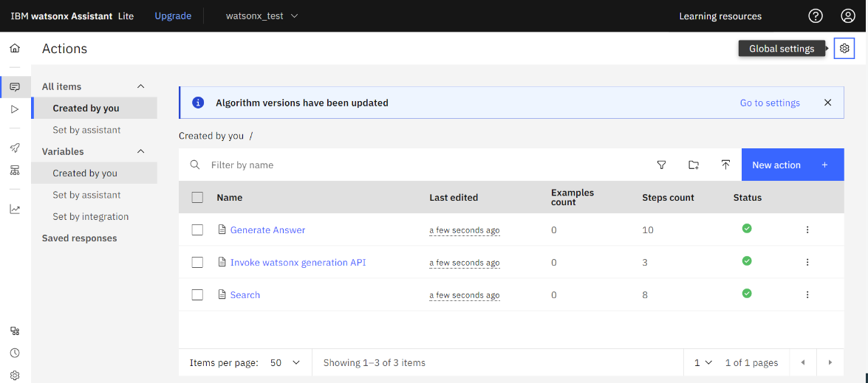This screenshot has width=868, height=383.
Task: Click the Home icon in left sidebar
Action: (15, 49)
